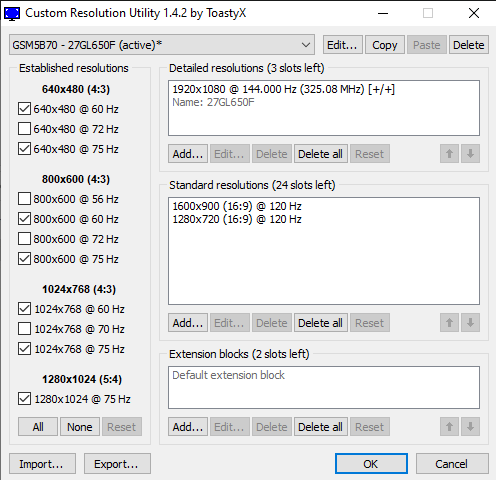Open the GSM5B70 monitor selection dropdown
The height and width of the screenshot is (480, 496).
pos(162,45)
